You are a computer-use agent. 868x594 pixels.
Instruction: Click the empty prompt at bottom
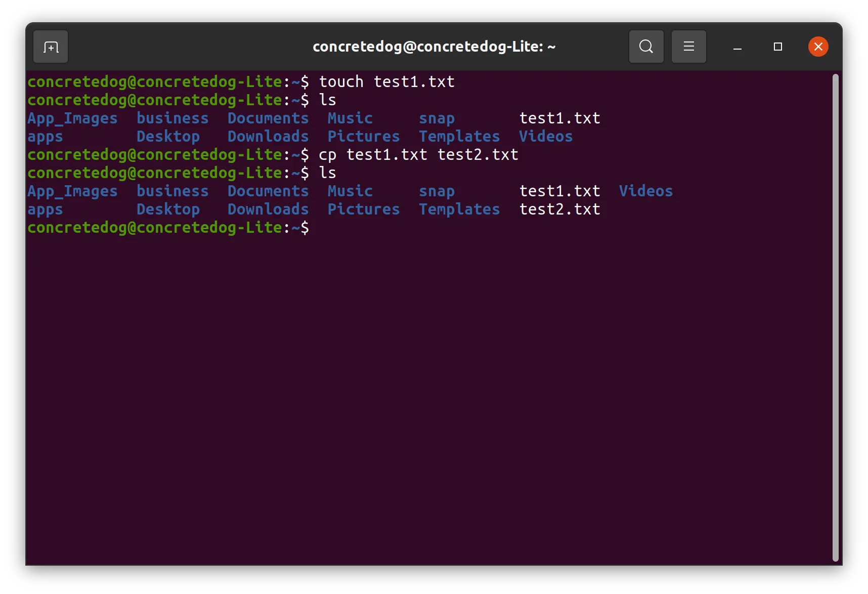coord(168,228)
